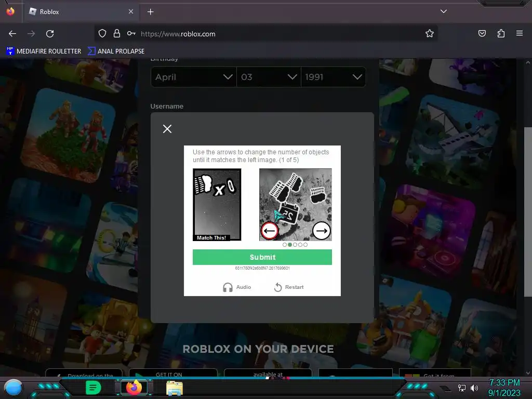Click the 7:33 PM clock
This screenshot has height=399, width=532.
coord(504,383)
